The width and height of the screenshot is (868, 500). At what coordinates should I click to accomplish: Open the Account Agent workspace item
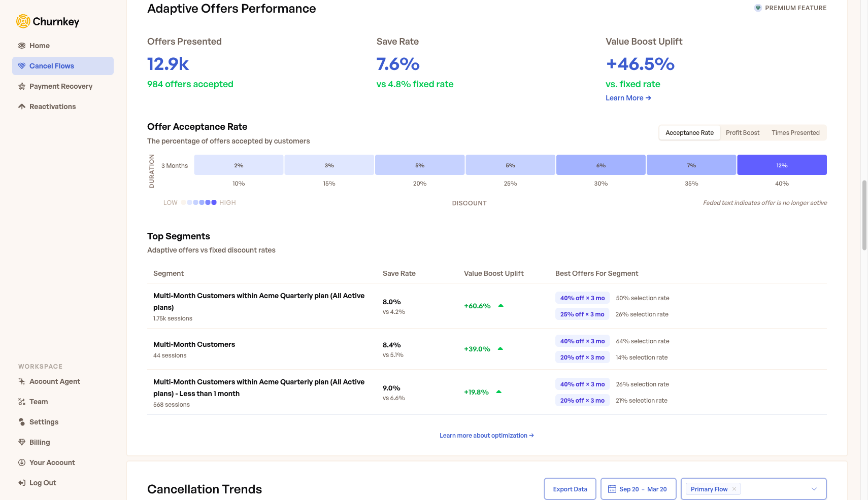coord(54,381)
